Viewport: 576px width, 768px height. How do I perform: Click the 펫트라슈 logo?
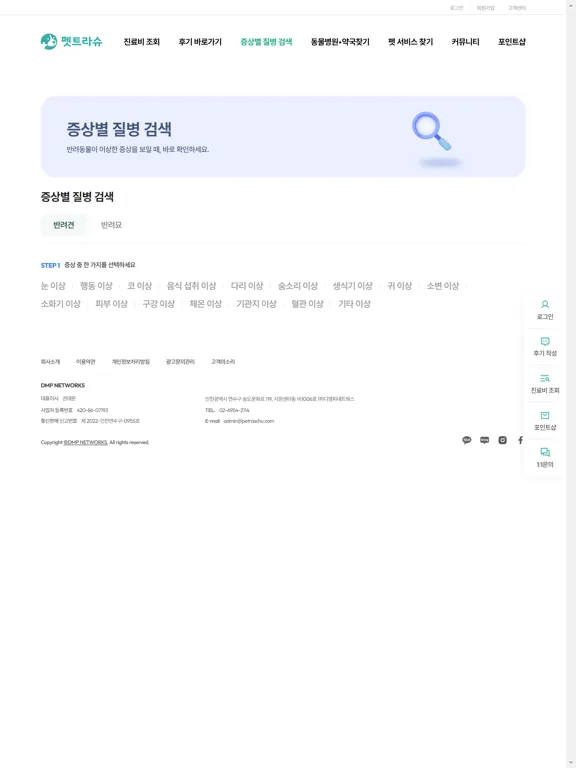click(x=72, y=42)
